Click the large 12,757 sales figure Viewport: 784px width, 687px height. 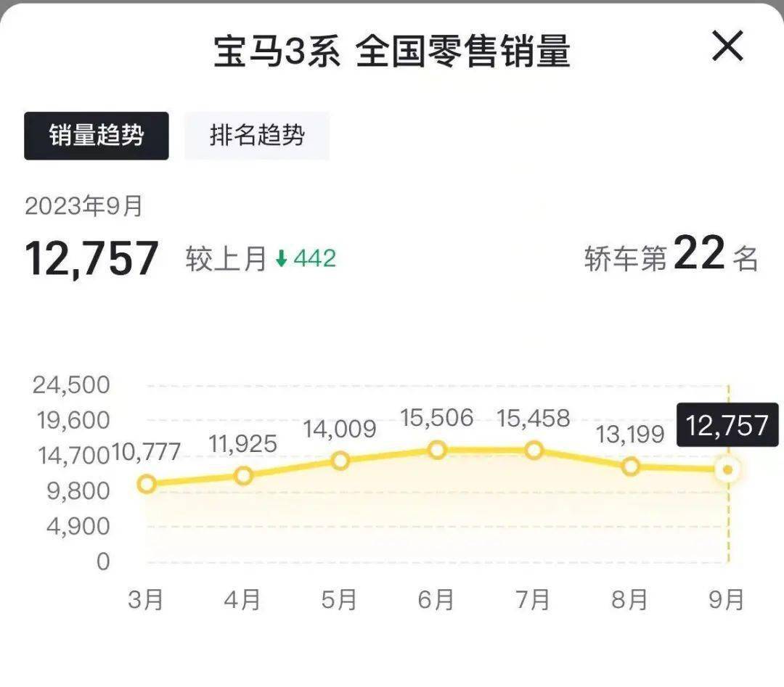pos(91,259)
